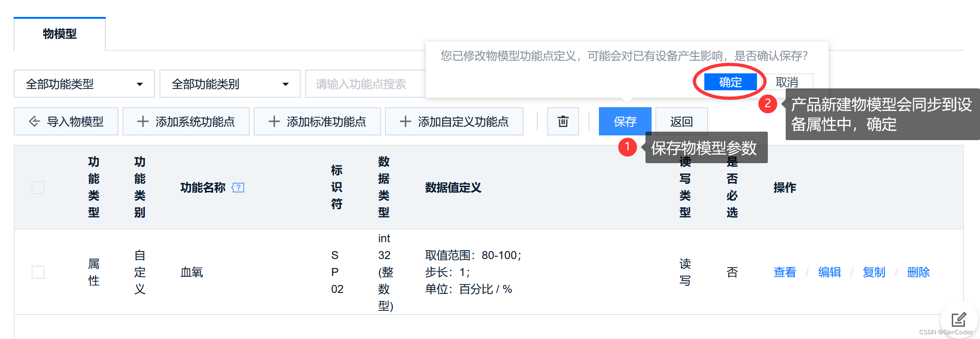The image size is (980, 339).
Task: Click the 单位：百分比 / % text
Action: click(x=469, y=289)
